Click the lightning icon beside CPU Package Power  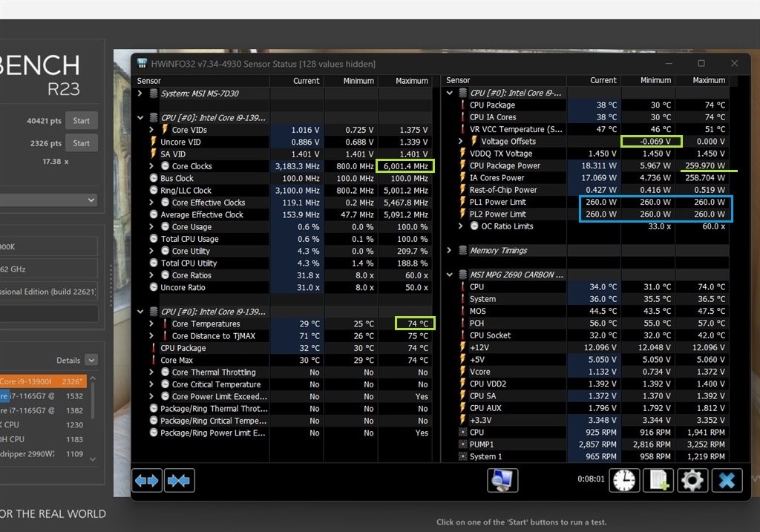[462, 165]
